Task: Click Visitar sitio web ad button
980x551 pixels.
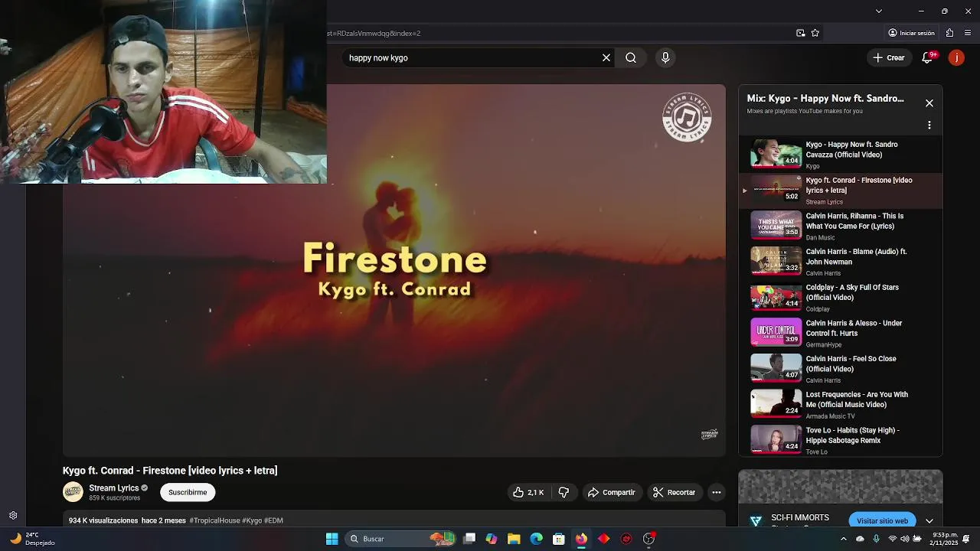Action: [x=882, y=520]
